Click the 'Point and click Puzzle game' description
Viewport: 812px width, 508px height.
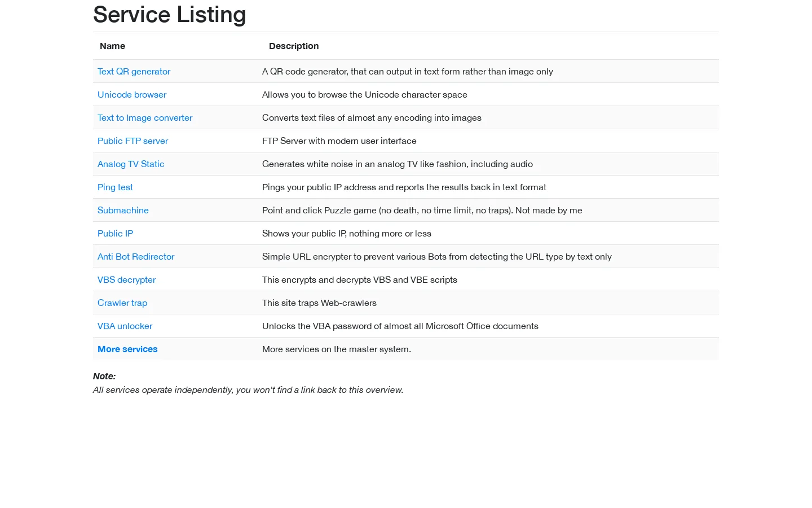[422, 211]
